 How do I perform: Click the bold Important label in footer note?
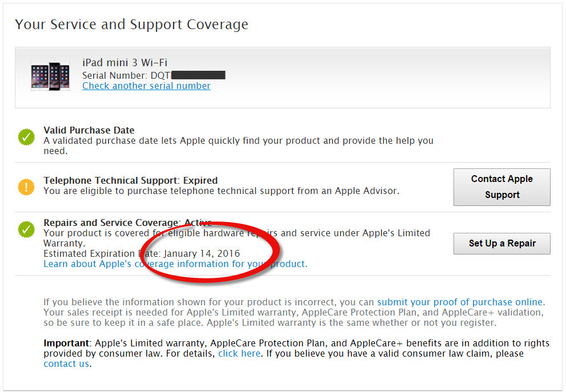(x=66, y=343)
